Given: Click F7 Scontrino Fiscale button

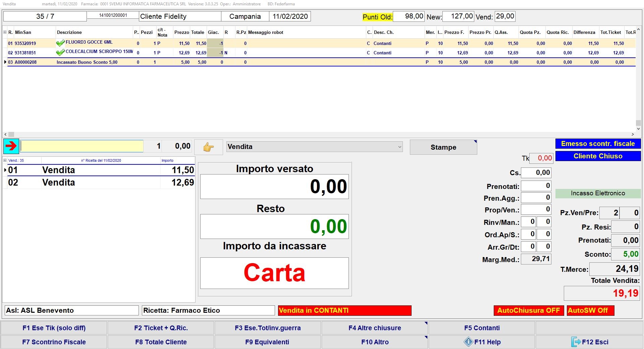Looking at the screenshot, I should pyautogui.click(x=54, y=342).
